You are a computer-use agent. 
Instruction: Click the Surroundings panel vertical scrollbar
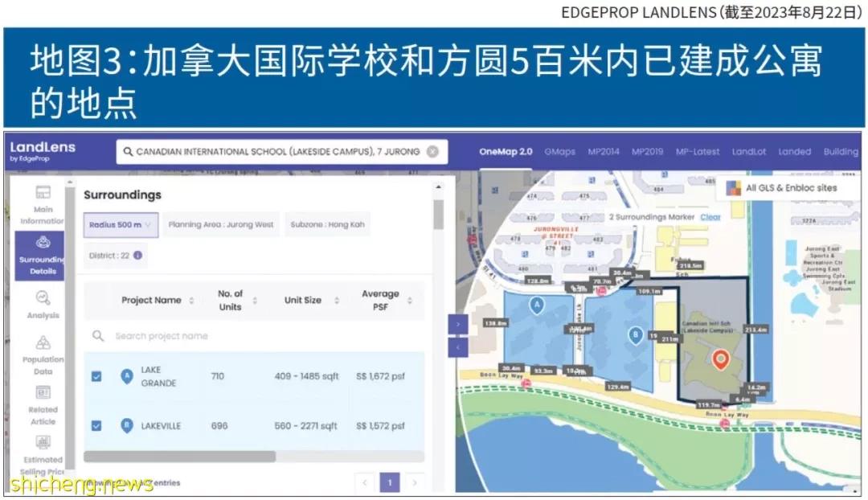(439, 215)
